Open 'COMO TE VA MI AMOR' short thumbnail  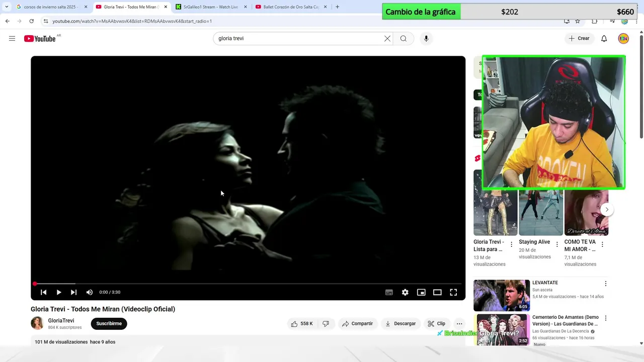586,212
